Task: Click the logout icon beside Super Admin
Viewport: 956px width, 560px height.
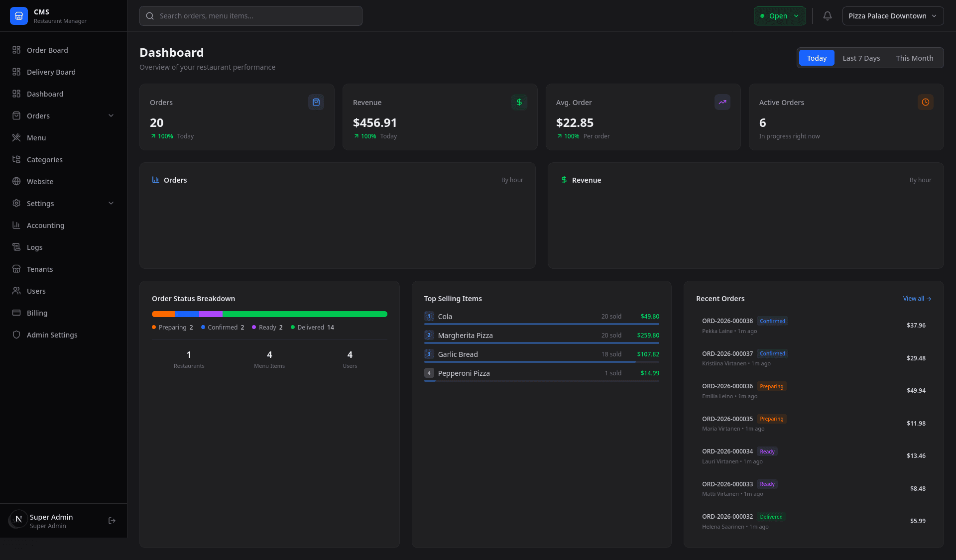Action: point(112,521)
